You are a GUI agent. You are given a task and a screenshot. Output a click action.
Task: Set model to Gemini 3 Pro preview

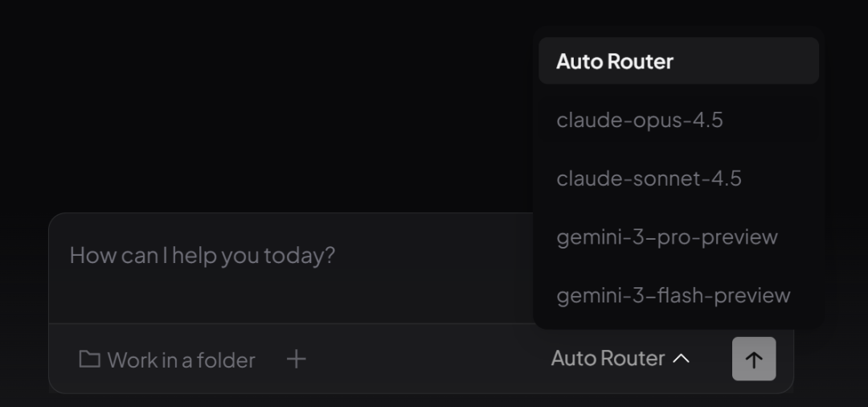[678, 237]
